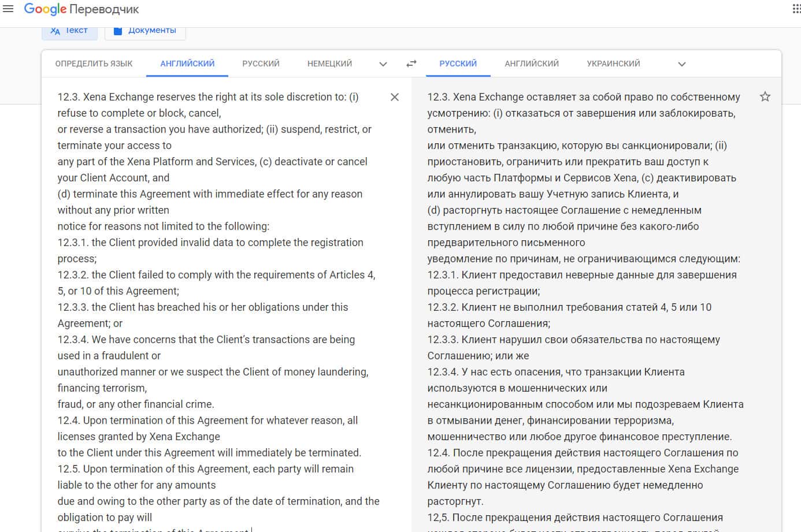Click the Переводчик product title

tap(105, 10)
